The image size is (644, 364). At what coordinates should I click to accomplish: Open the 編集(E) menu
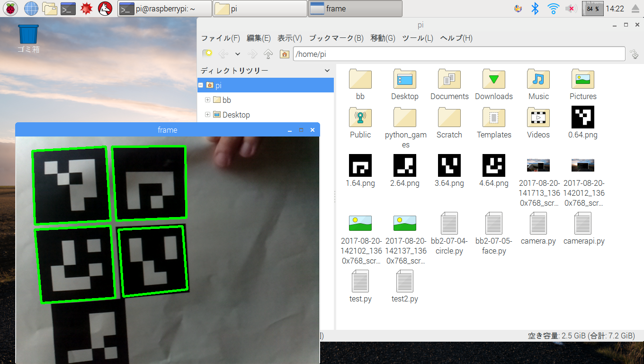[259, 38]
